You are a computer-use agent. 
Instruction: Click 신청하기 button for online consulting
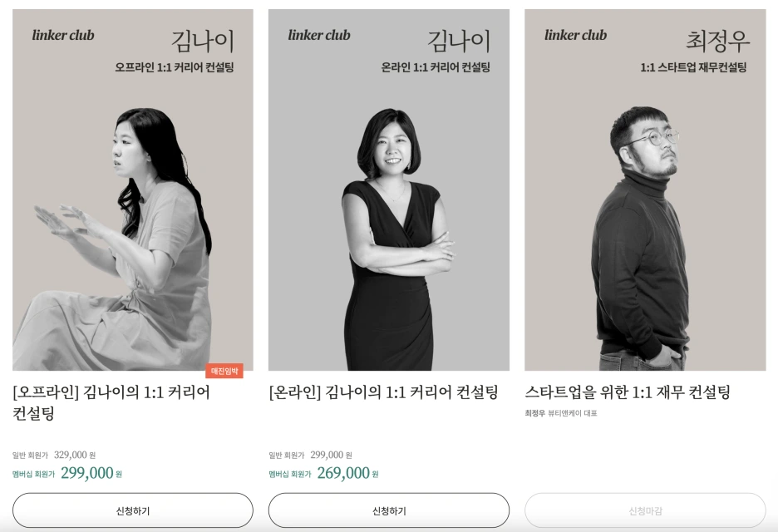click(x=388, y=510)
